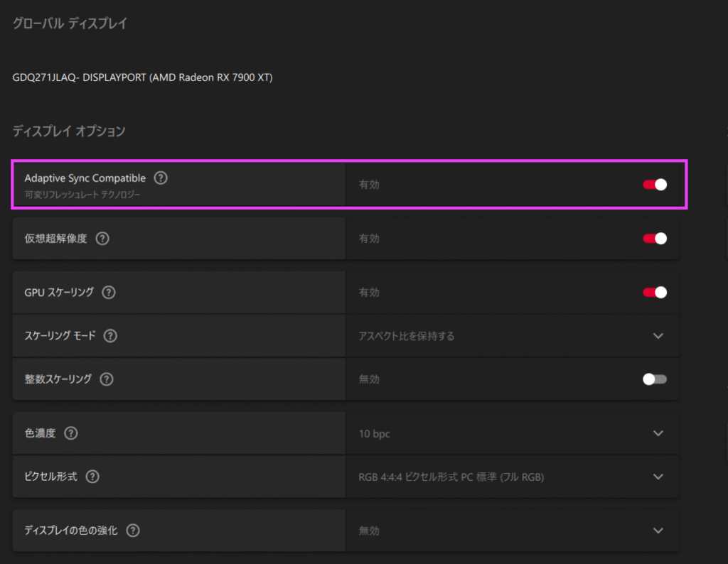Turn off the 仮想超解像度 switch
728x564 pixels.
pyautogui.click(x=654, y=239)
